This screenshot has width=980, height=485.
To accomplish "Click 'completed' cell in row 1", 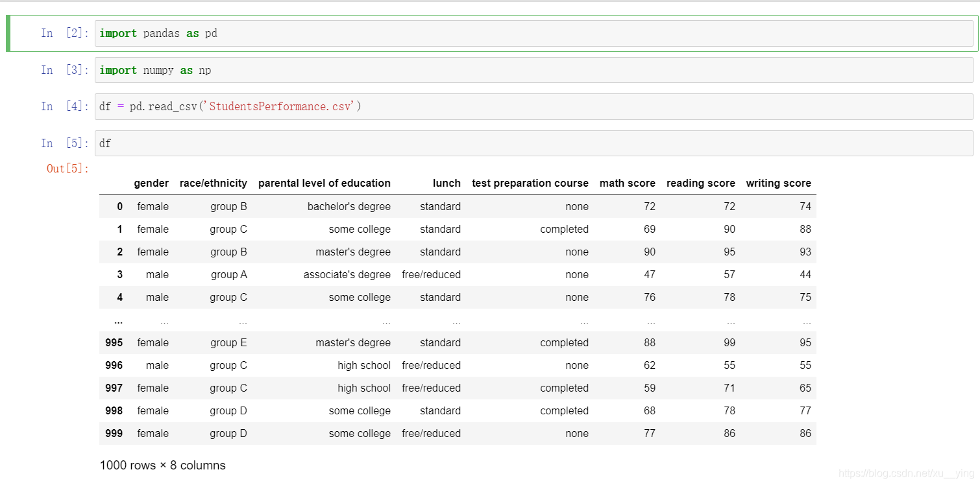I will point(564,230).
